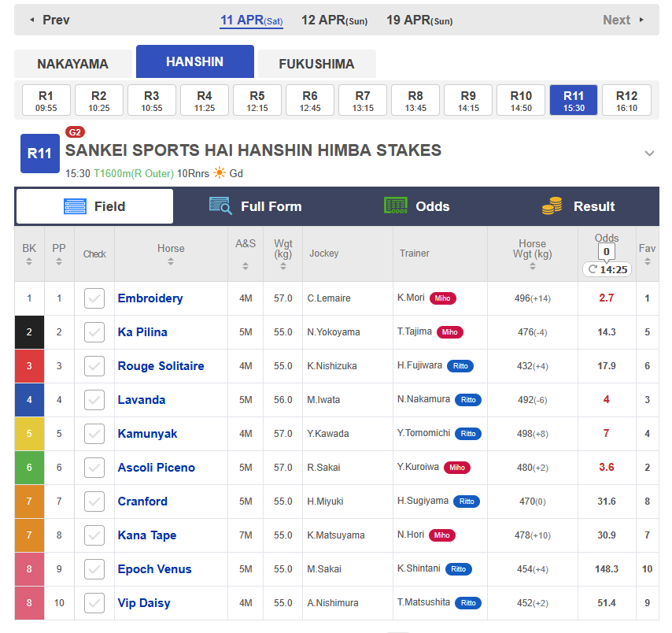The height and width of the screenshot is (633, 672).
Task: Tick the checkbox for Embroidery
Action: (94, 298)
